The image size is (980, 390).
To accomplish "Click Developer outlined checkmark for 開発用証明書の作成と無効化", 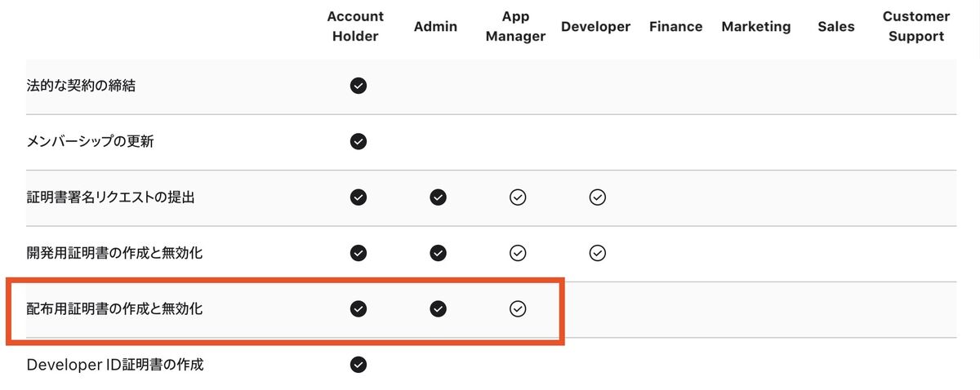I will coord(597,253).
